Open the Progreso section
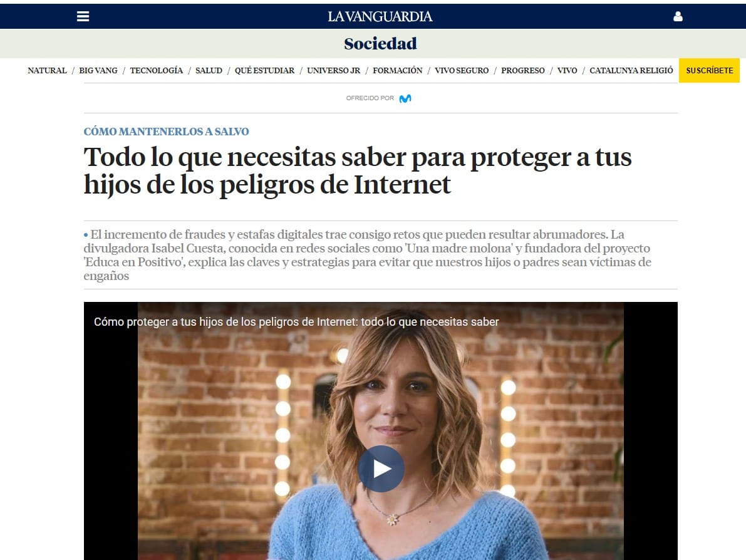Screen dimensions: 746x560 tap(523, 70)
